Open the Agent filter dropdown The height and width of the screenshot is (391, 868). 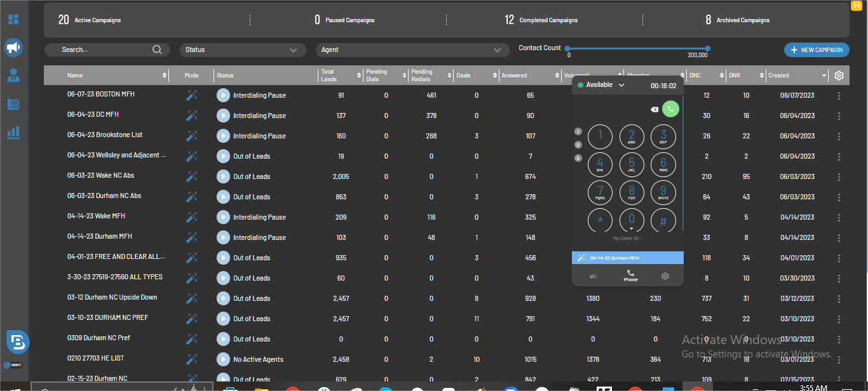(412, 50)
